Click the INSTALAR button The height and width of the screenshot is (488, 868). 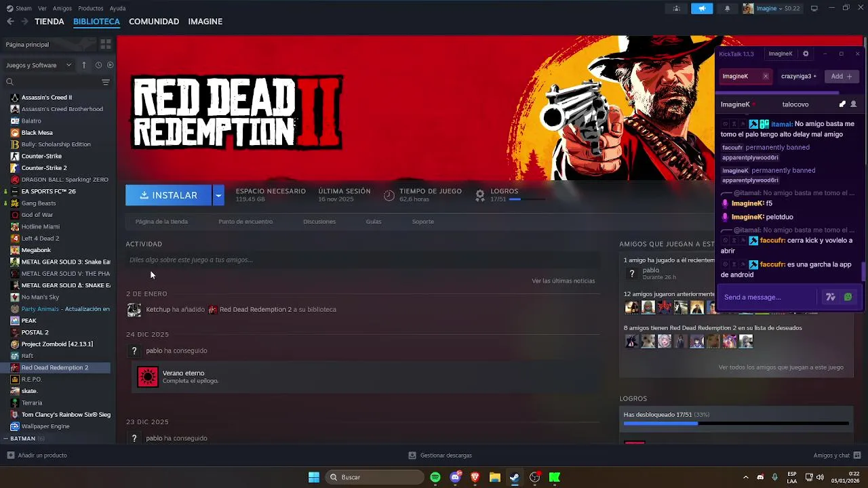point(169,195)
